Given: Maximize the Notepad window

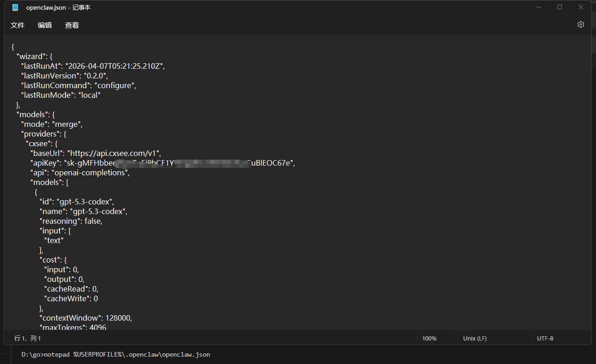Looking at the screenshot, I should 560,7.
